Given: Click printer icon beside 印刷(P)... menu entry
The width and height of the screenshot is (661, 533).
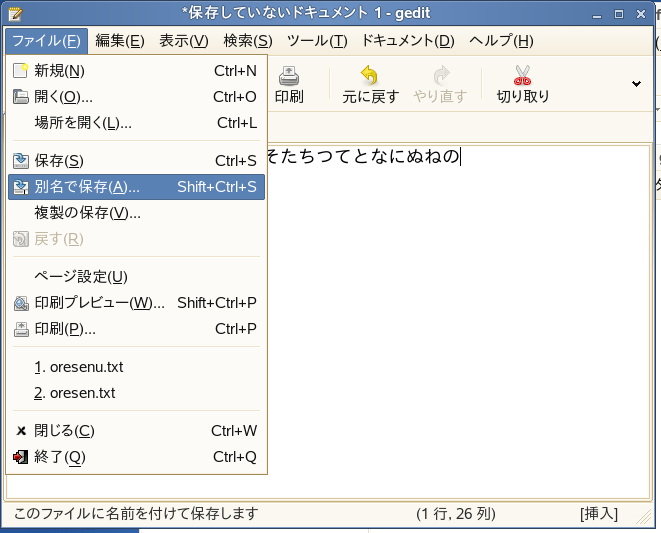Looking at the screenshot, I should point(21,329).
